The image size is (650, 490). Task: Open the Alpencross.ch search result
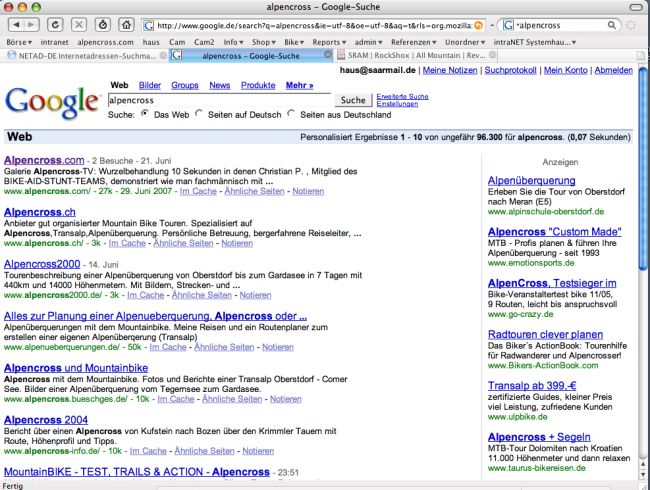click(40, 212)
